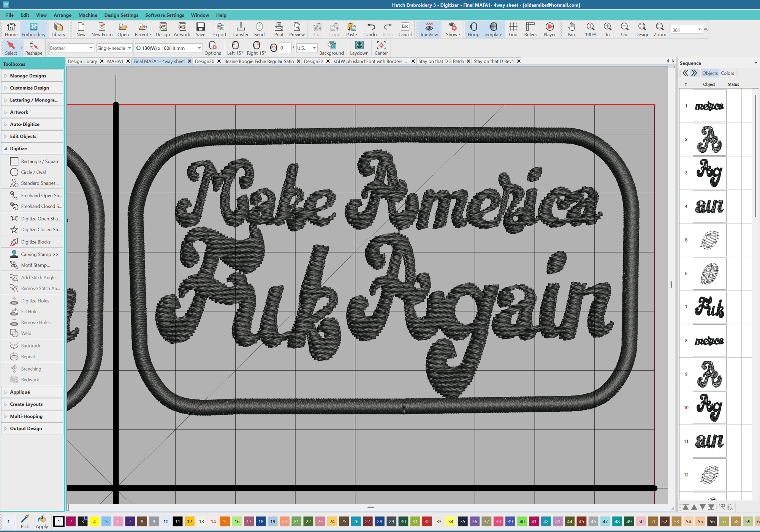Pick yellow color swatch number 4
760x532 pixels.
click(x=94, y=521)
